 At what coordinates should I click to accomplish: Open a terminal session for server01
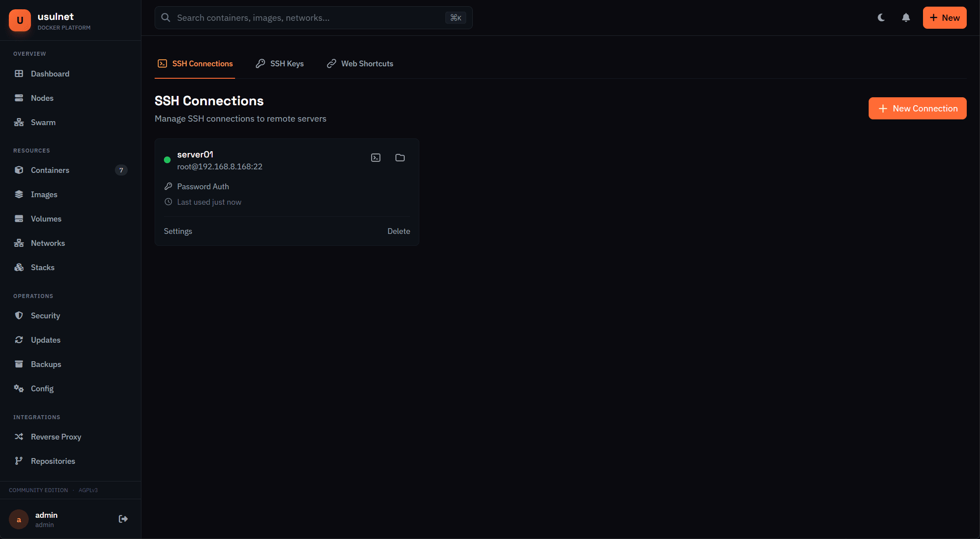click(376, 157)
